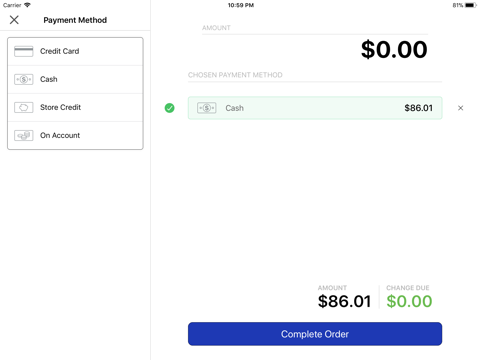480x360 pixels.
Task: Click the green Change Due amount
Action: (x=409, y=301)
